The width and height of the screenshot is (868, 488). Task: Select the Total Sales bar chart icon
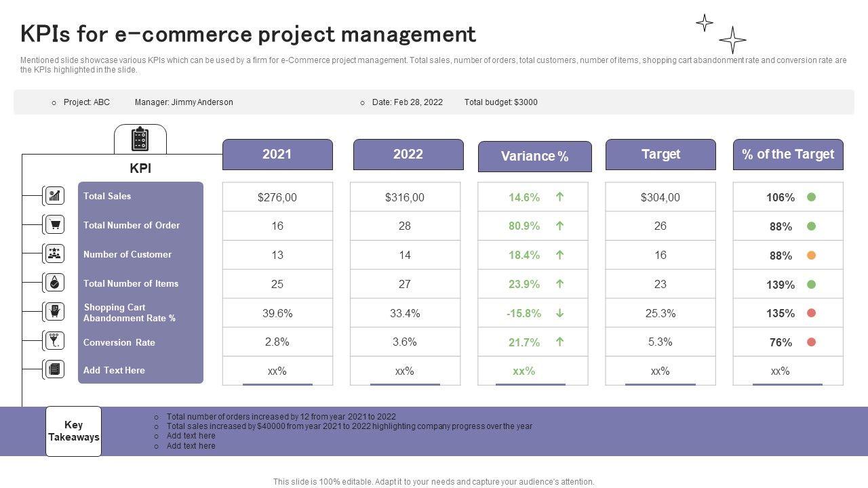coord(54,196)
